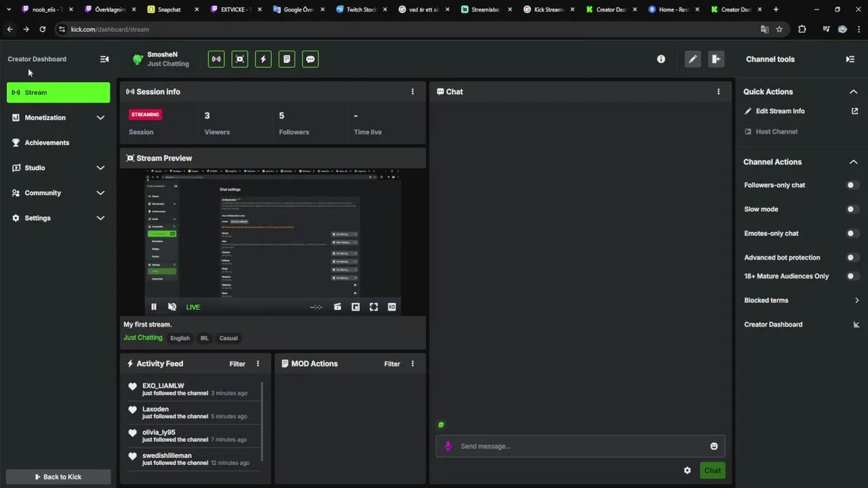Open chat settings gear icon
Image resolution: width=868 pixels, height=488 pixels.
click(x=687, y=470)
